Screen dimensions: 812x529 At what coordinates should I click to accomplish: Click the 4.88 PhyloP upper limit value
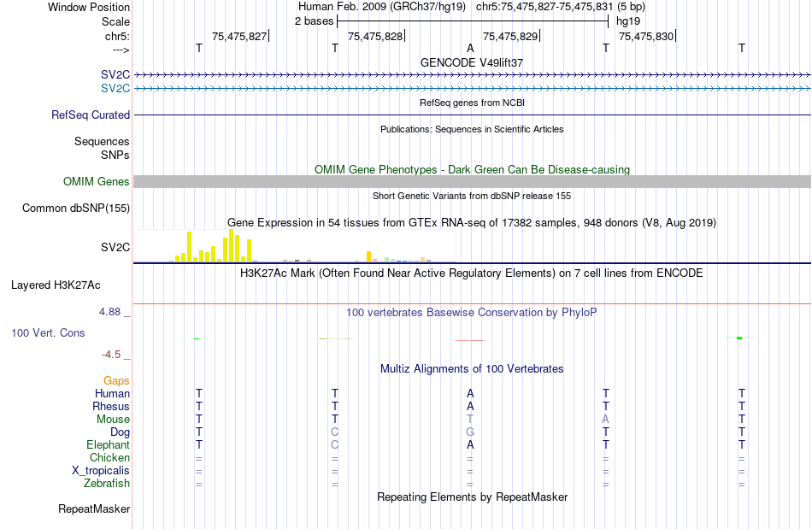(x=109, y=312)
